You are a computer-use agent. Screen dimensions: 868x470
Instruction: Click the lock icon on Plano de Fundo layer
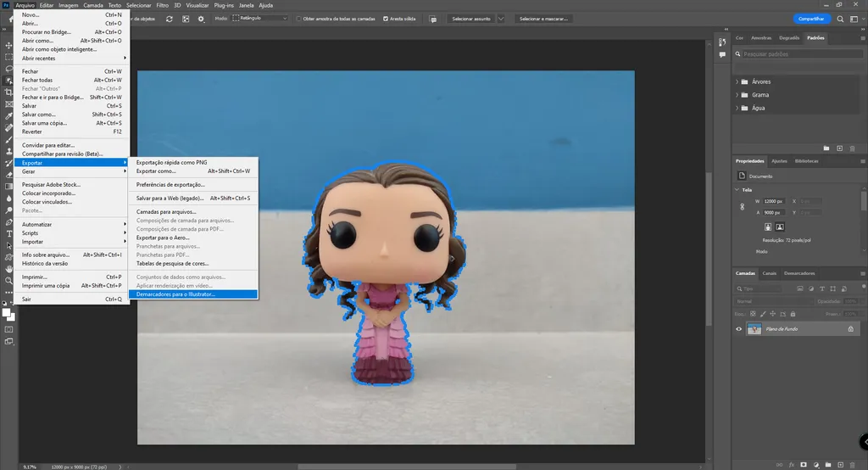coord(850,328)
